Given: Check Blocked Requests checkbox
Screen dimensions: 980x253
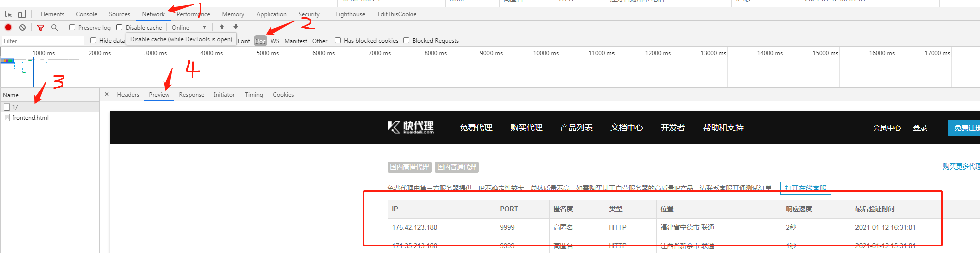Looking at the screenshot, I should point(406,40).
